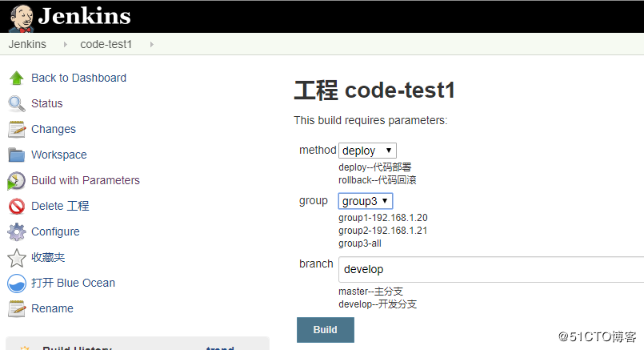
Task: Select Build with Parameters link
Action: [x=86, y=180]
